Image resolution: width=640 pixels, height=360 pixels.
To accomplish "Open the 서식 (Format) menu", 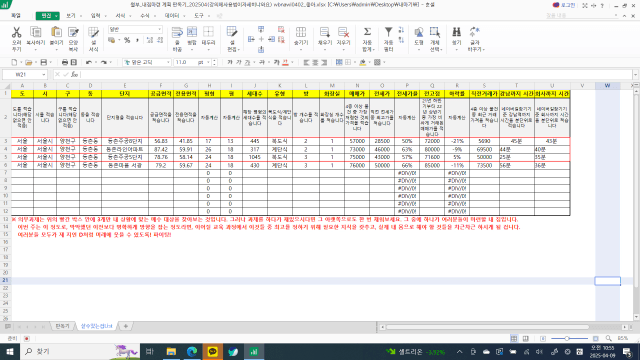I will (x=120, y=16).
